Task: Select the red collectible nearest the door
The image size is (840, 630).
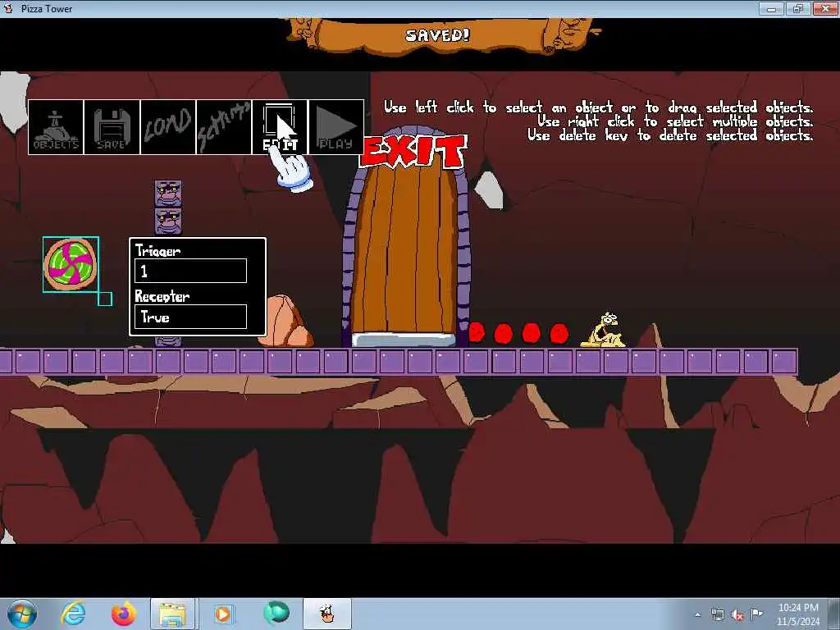Action: 477,333
